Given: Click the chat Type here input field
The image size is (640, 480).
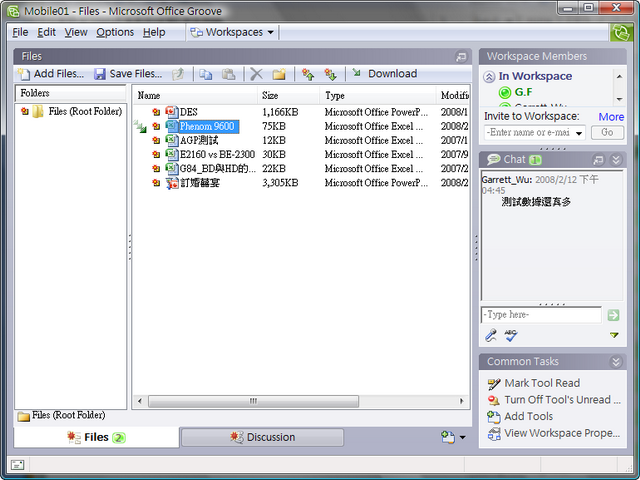Looking at the screenshot, I should point(541,315).
